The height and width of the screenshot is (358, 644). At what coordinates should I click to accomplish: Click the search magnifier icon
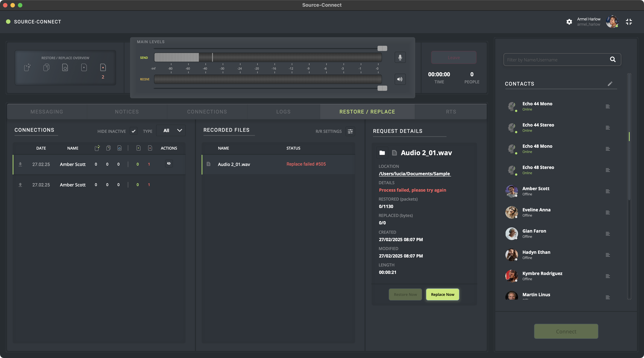(613, 59)
